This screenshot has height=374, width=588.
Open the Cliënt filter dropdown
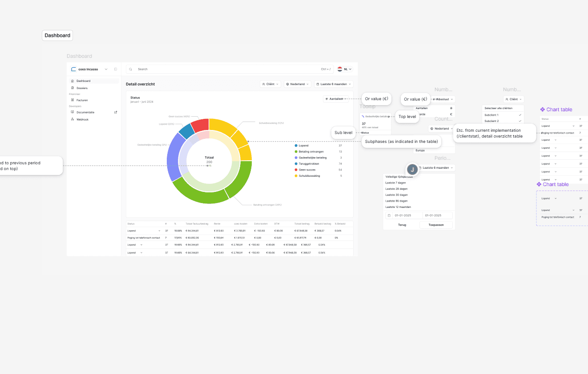(x=270, y=84)
